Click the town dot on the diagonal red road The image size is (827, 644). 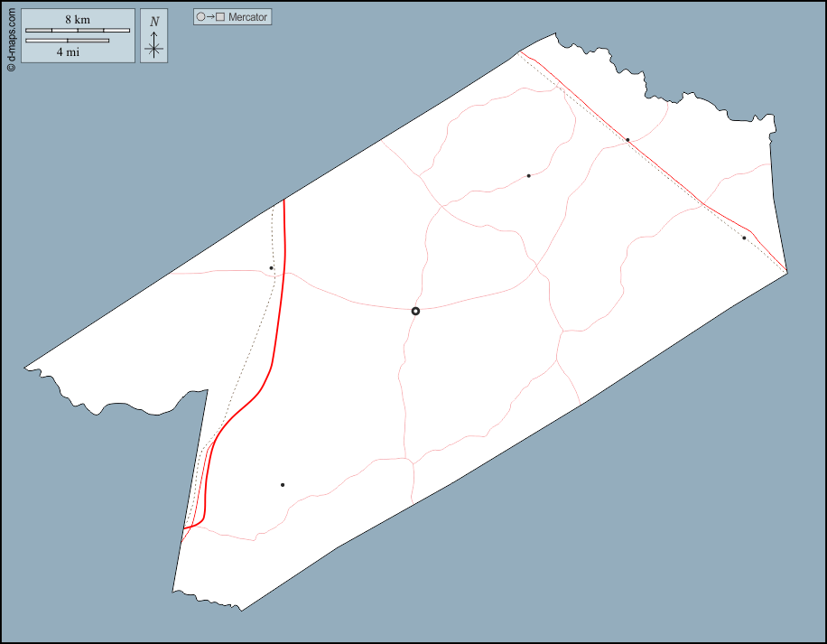click(x=627, y=140)
